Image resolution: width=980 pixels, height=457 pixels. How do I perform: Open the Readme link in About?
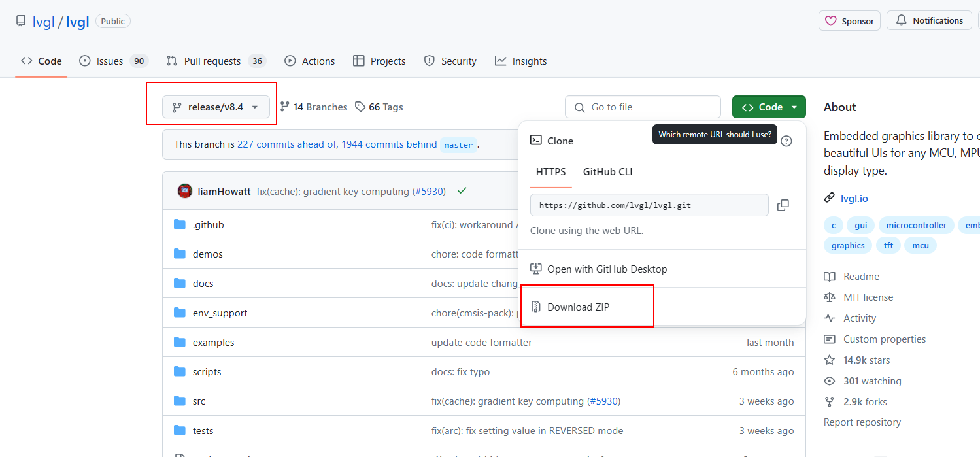point(852,277)
